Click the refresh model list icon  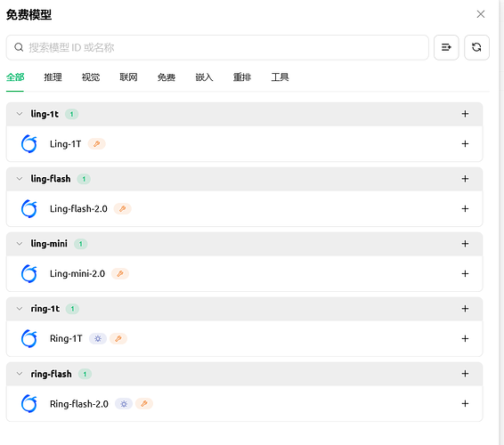pyautogui.click(x=476, y=47)
